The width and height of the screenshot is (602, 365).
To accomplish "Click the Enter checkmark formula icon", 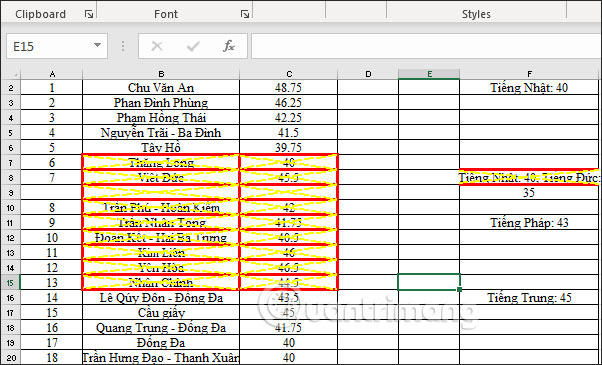I will [x=193, y=46].
